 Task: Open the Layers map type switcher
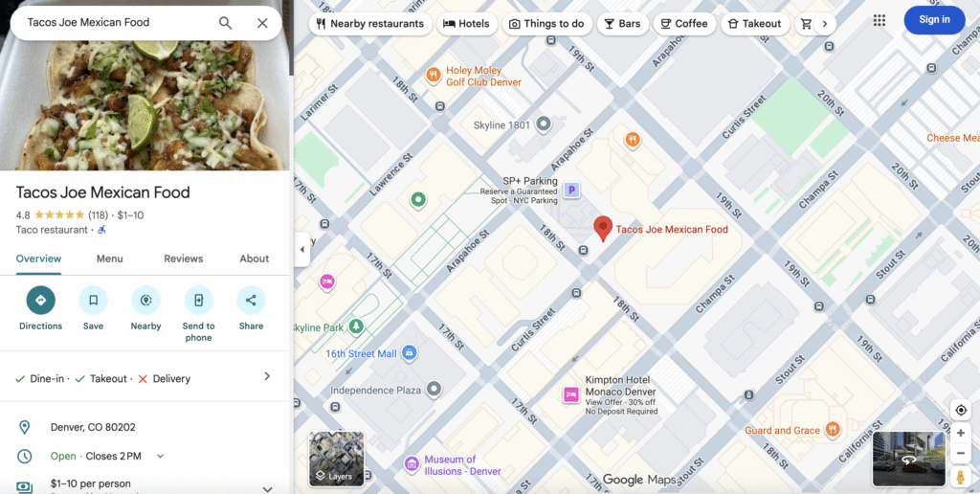pyautogui.click(x=336, y=459)
